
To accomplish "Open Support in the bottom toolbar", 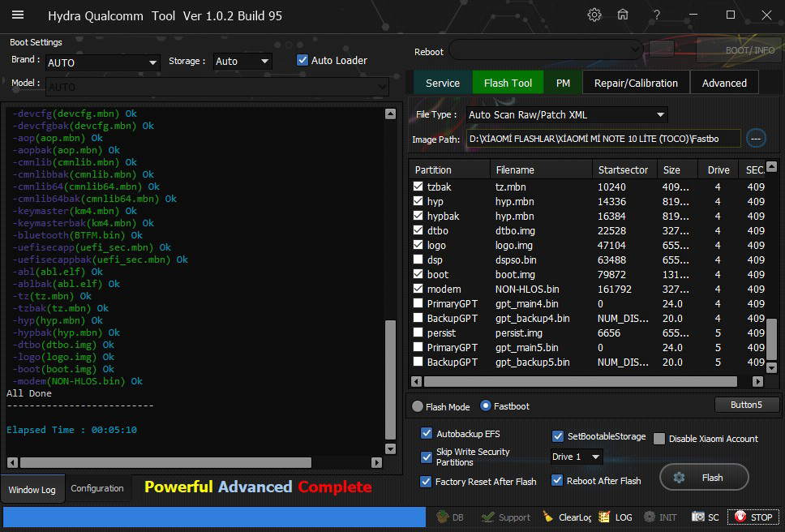I will 504,517.
